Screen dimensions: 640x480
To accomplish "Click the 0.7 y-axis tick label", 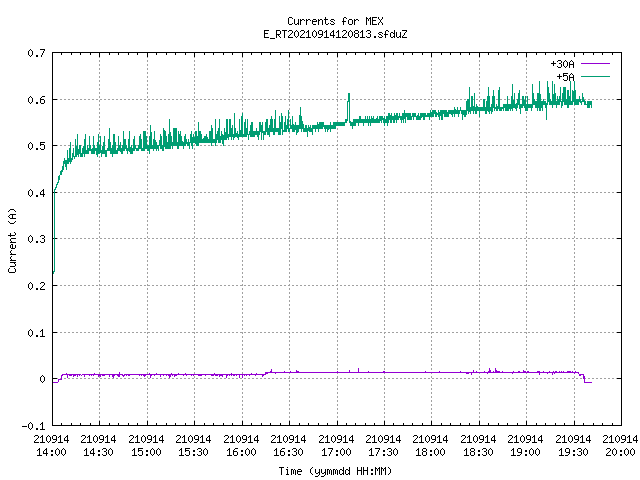I will (36, 53).
